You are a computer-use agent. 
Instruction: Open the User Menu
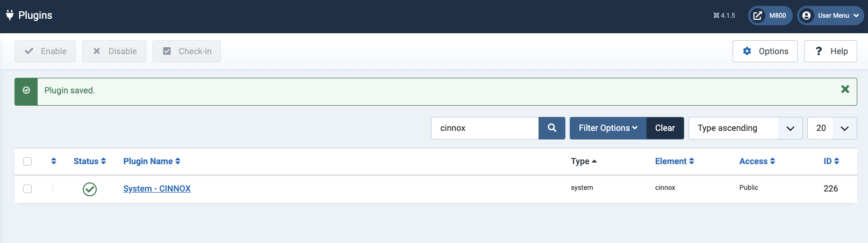830,16
